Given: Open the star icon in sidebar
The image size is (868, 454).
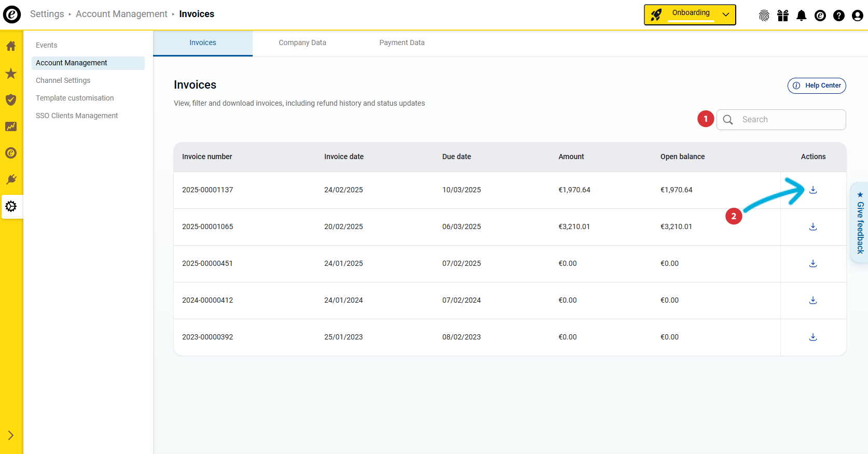Looking at the screenshot, I should coord(11,74).
